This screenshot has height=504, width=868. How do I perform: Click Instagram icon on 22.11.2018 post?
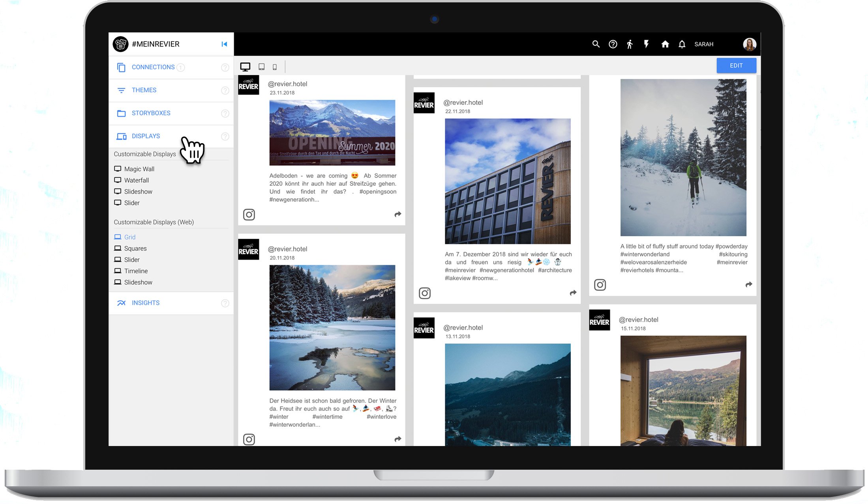pyautogui.click(x=424, y=293)
